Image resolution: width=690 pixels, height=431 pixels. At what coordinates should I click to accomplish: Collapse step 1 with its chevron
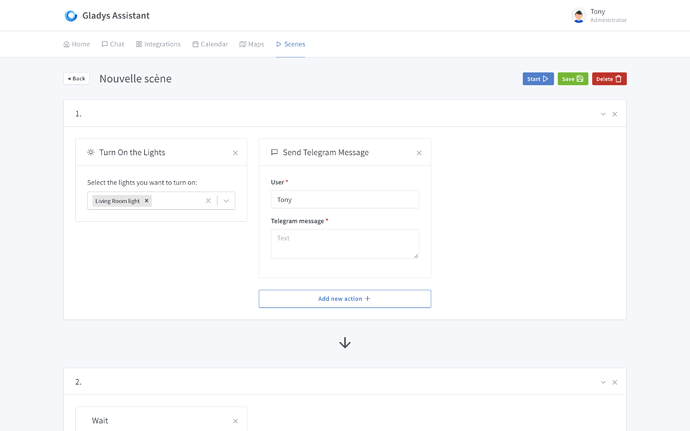pos(603,114)
